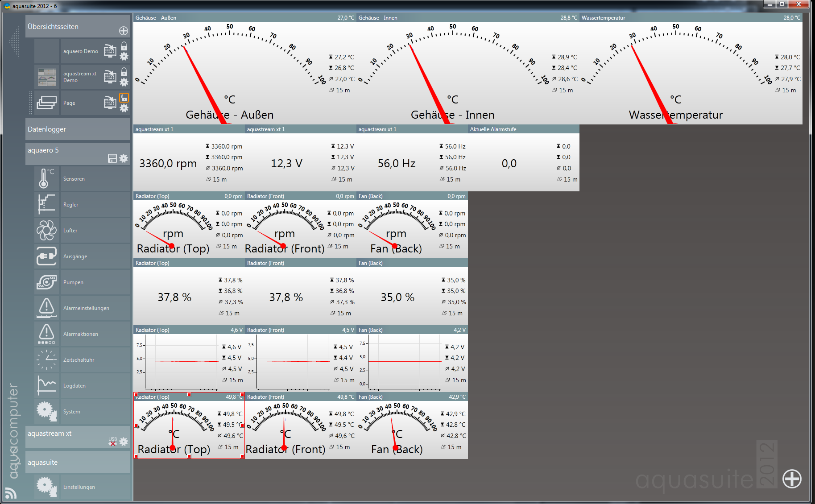Open gear settings for aquaero Demo page
Viewport: 815px width, 504px height.
click(x=124, y=56)
